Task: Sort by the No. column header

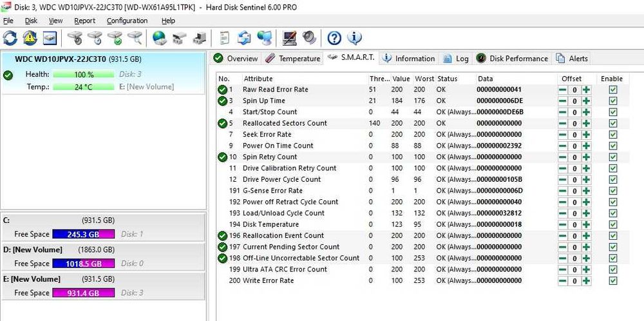Action: click(229, 79)
